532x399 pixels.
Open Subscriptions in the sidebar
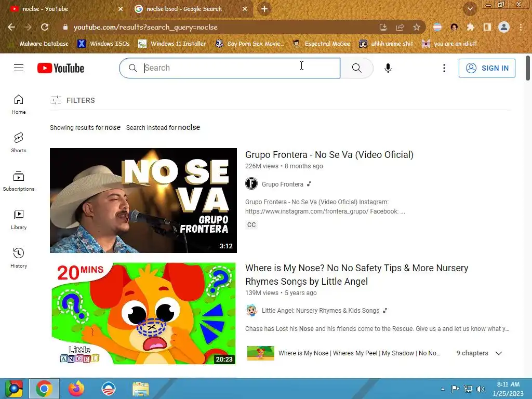(x=19, y=181)
